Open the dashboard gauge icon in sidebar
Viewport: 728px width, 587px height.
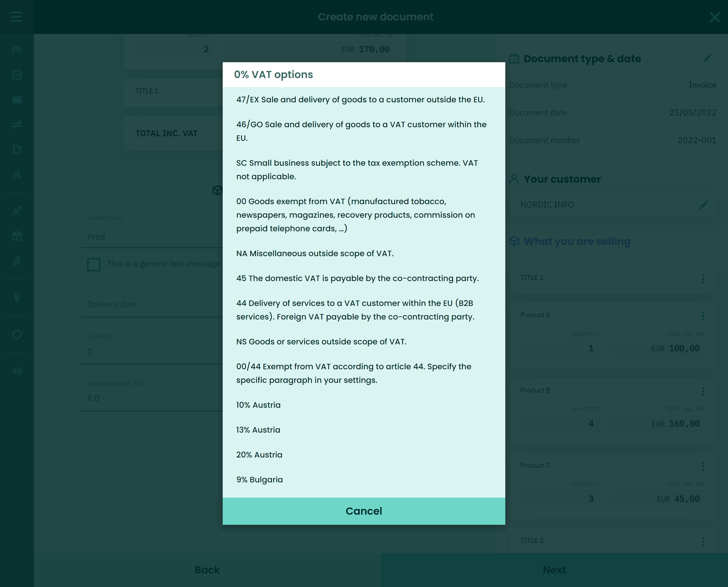17,50
